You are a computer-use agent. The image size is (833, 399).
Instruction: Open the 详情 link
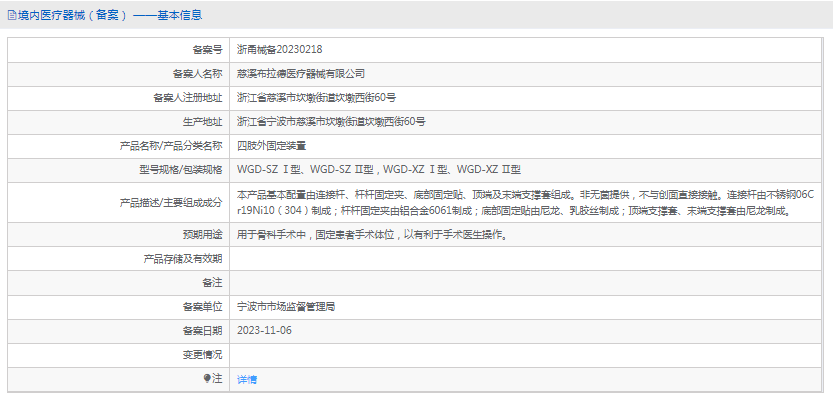click(246, 379)
